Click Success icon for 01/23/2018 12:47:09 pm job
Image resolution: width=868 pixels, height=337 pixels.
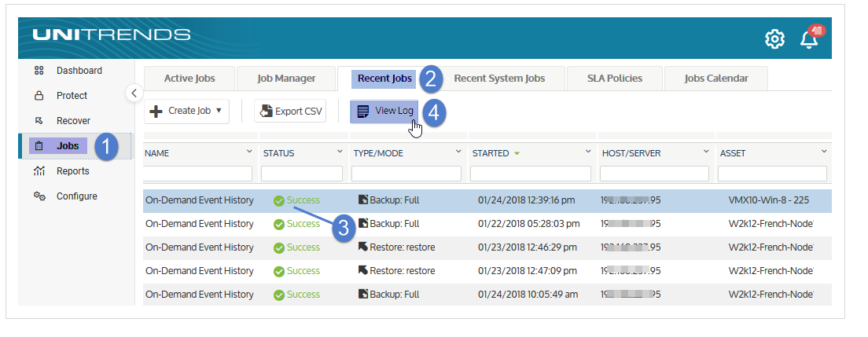point(279,271)
